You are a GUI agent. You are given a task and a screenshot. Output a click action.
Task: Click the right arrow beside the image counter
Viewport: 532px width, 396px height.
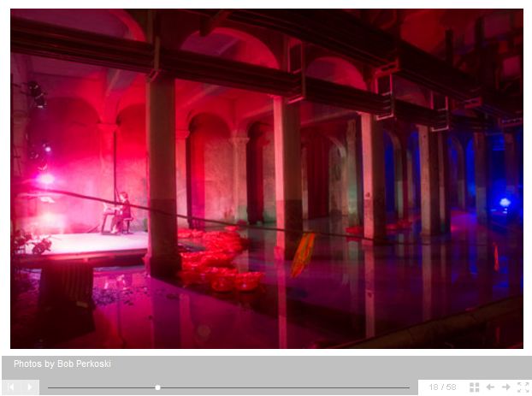(506, 387)
